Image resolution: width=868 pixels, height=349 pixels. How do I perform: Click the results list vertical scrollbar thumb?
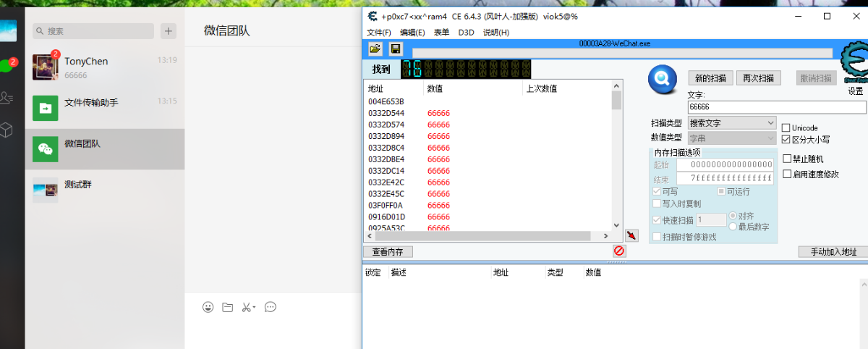pyautogui.click(x=616, y=100)
